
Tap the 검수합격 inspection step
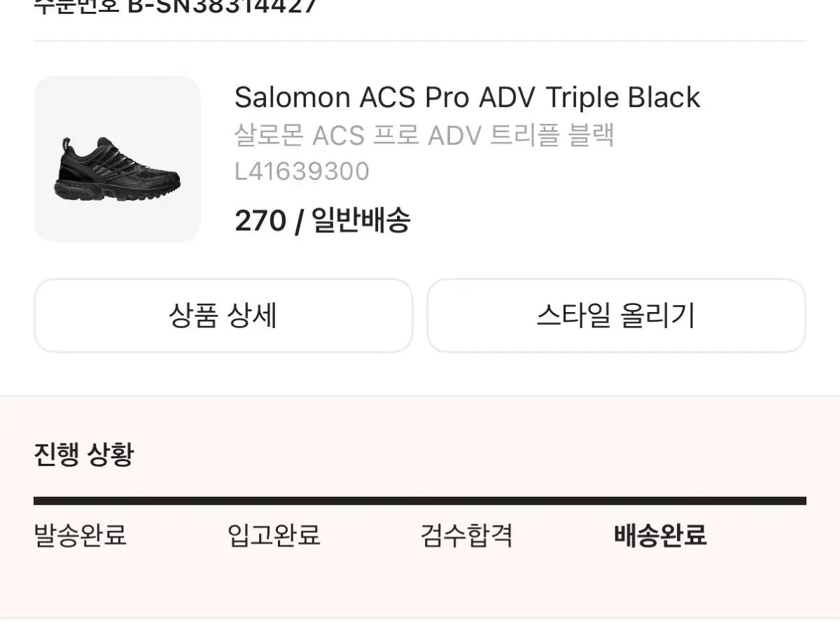point(466,535)
